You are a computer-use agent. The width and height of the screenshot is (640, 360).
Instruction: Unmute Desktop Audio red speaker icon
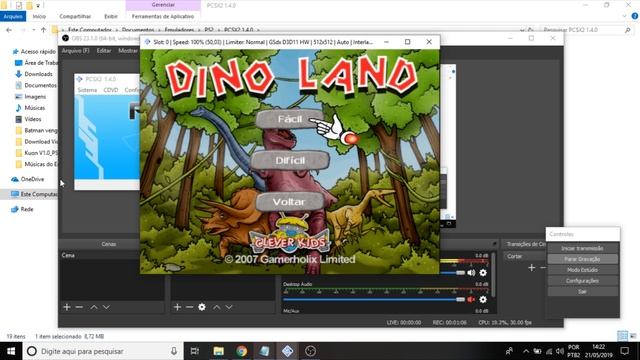pos(471,299)
